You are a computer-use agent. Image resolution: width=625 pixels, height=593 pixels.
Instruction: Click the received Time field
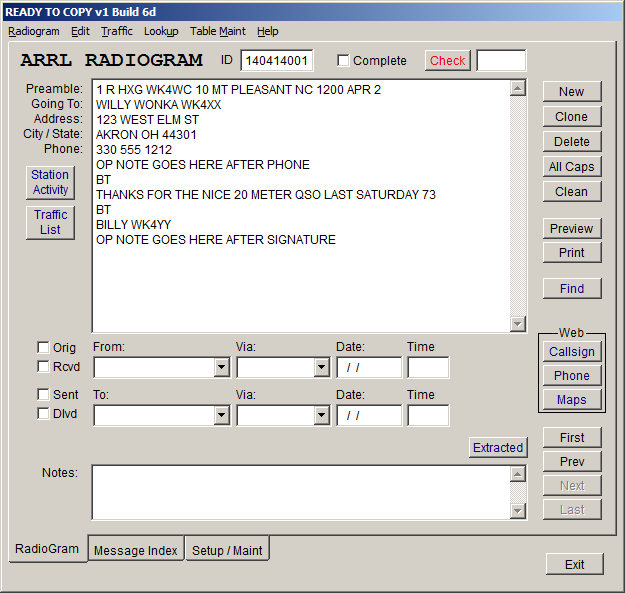coord(428,367)
